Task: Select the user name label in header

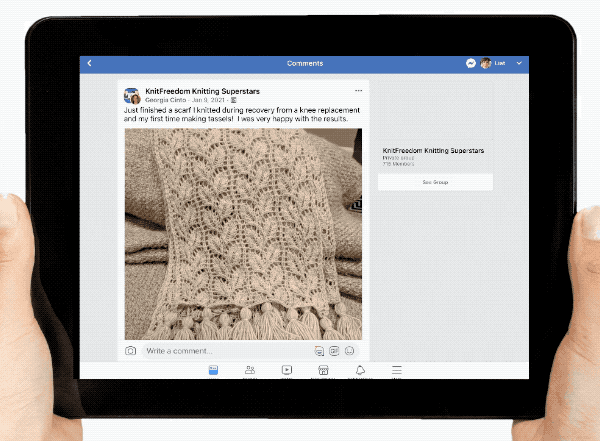Action: (x=500, y=63)
